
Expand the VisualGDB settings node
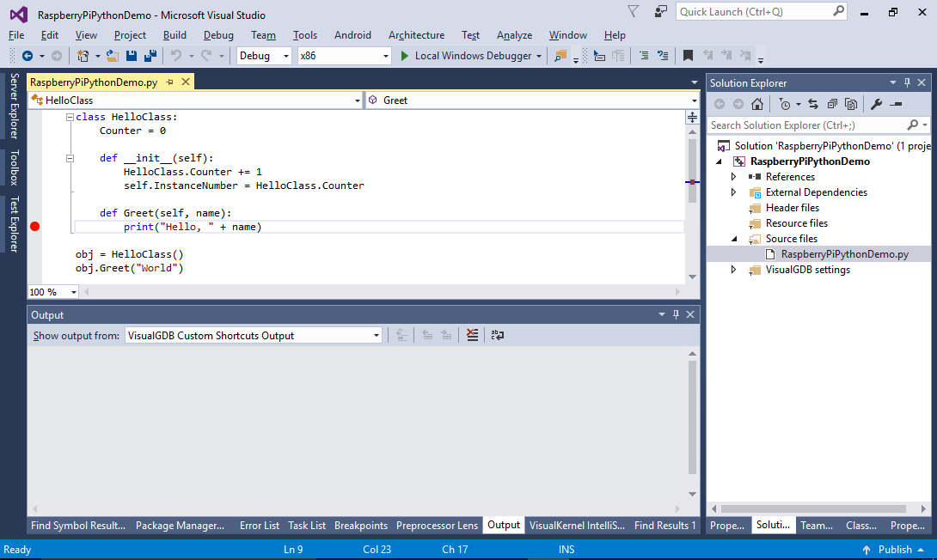click(x=734, y=270)
